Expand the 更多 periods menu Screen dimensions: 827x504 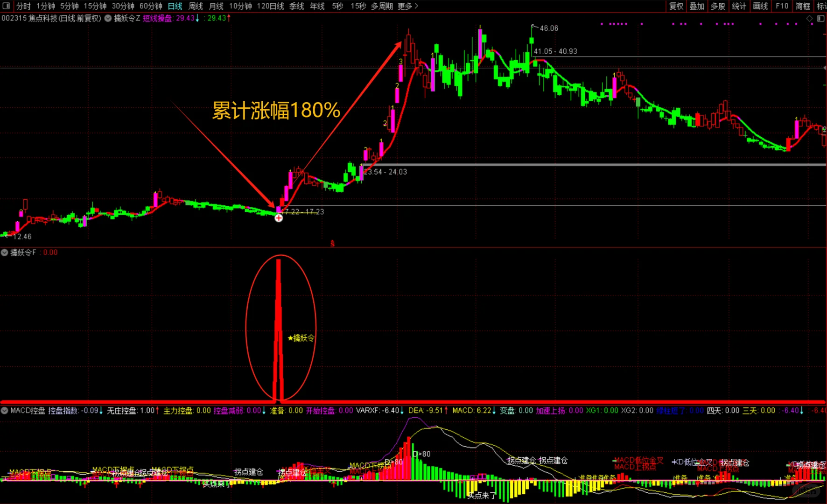pos(408,6)
